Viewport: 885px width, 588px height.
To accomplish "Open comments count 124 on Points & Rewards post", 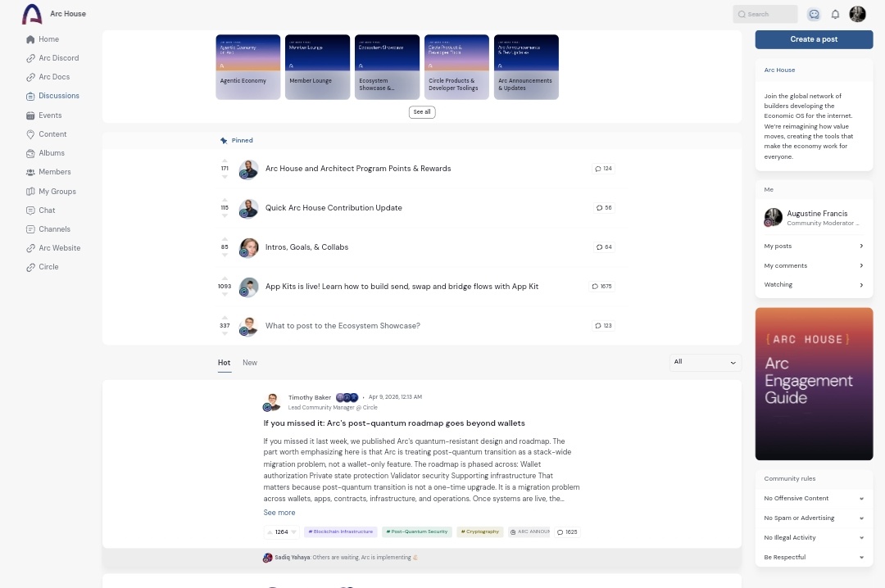I will [603, 168].
